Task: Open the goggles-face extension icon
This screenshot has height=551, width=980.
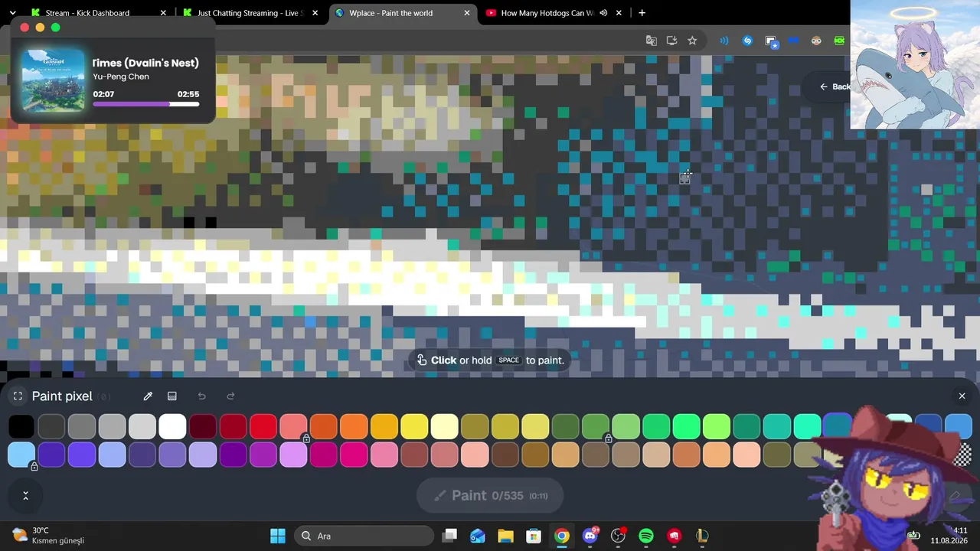Action: tap(816, 41)
